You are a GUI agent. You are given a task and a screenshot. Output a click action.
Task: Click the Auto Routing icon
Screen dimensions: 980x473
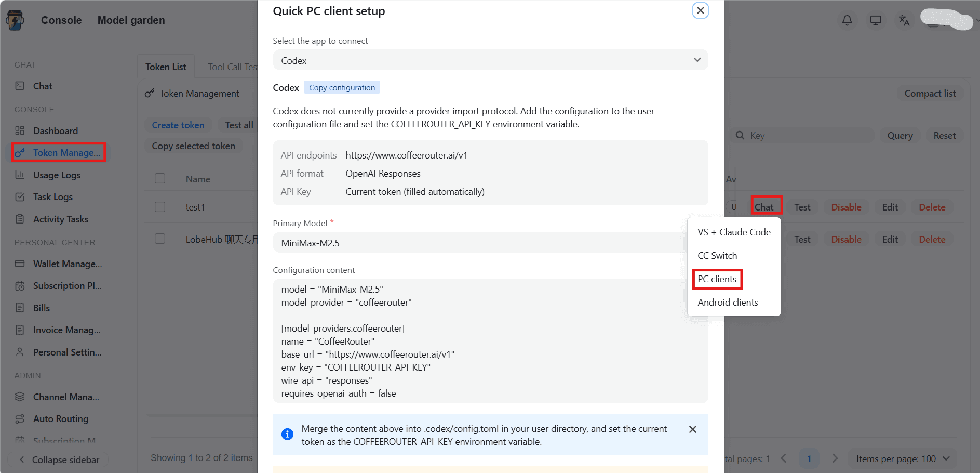click(x=20, y=419)
